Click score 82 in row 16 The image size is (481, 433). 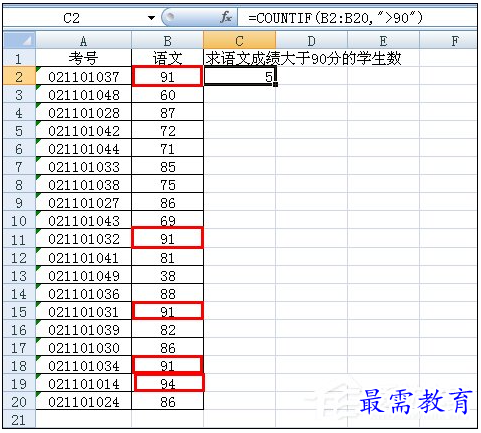167,330
